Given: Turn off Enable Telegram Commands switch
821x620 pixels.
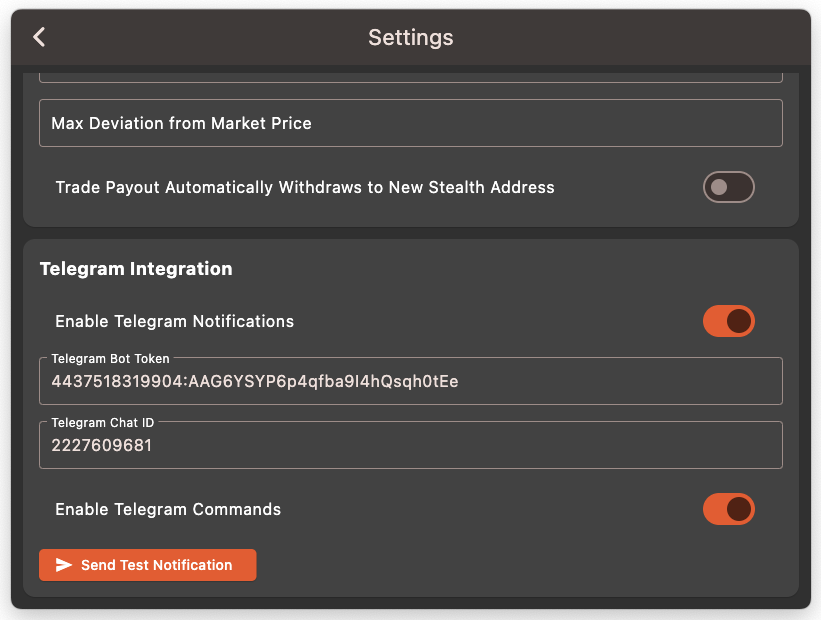Looking at the screenshot, I should 728,509.
